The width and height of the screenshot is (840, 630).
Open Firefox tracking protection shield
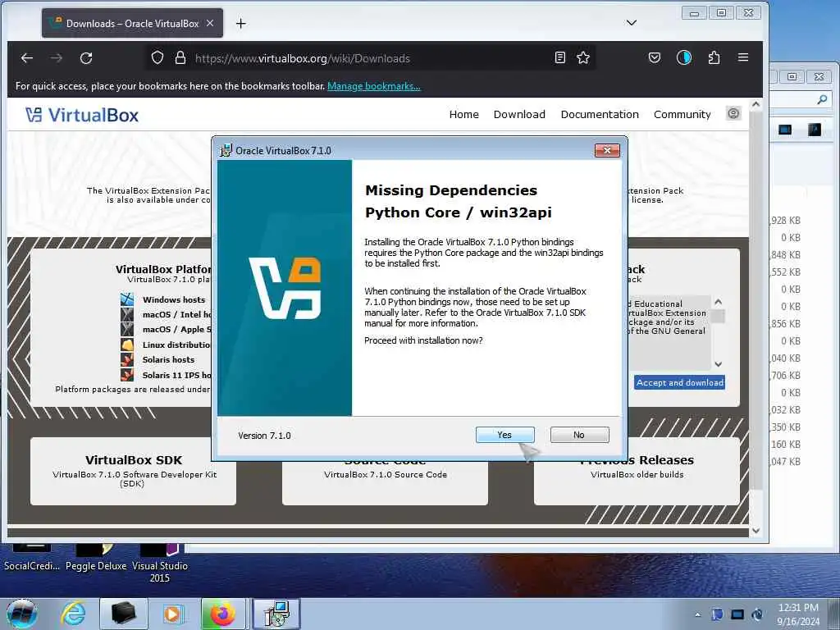[157, 58]
